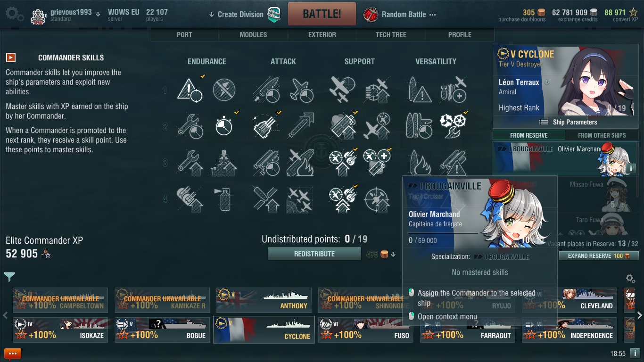
Task: Click the REDISTRIBUTE button
Action: pos(314,254)
